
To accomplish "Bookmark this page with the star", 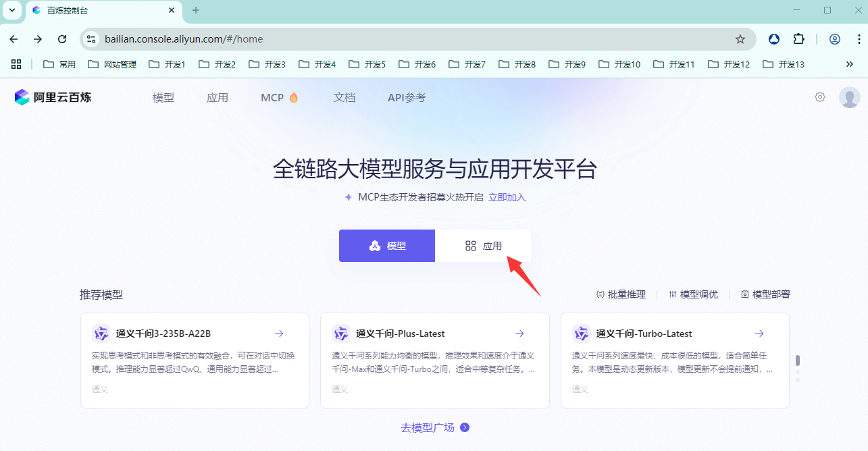I will pos(740,39).
